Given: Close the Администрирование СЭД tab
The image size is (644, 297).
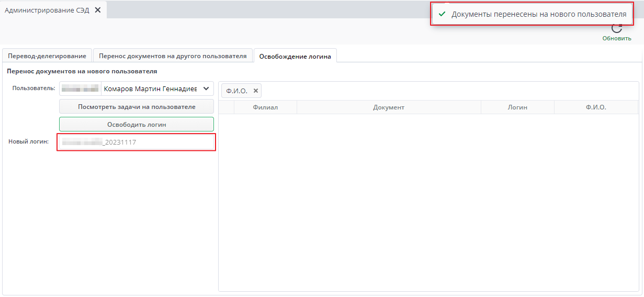Looking at the screenshot, I should coord(97,10).
